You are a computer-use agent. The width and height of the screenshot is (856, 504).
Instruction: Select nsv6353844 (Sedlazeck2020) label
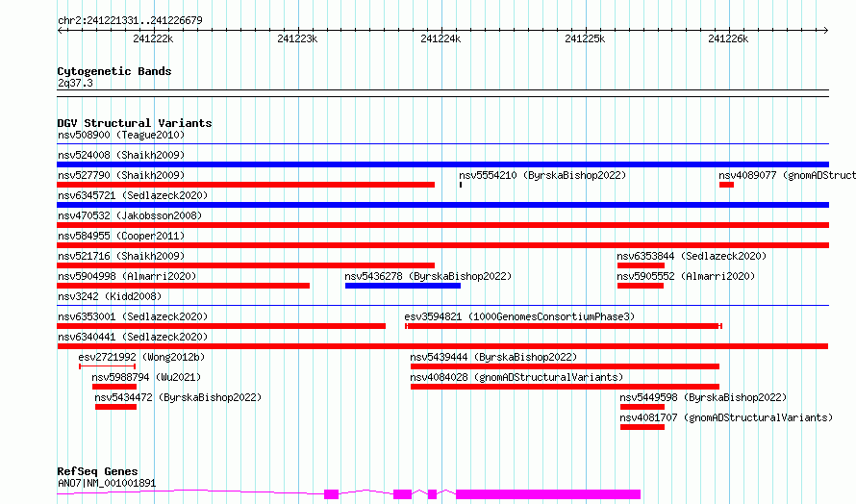point(692,256)
